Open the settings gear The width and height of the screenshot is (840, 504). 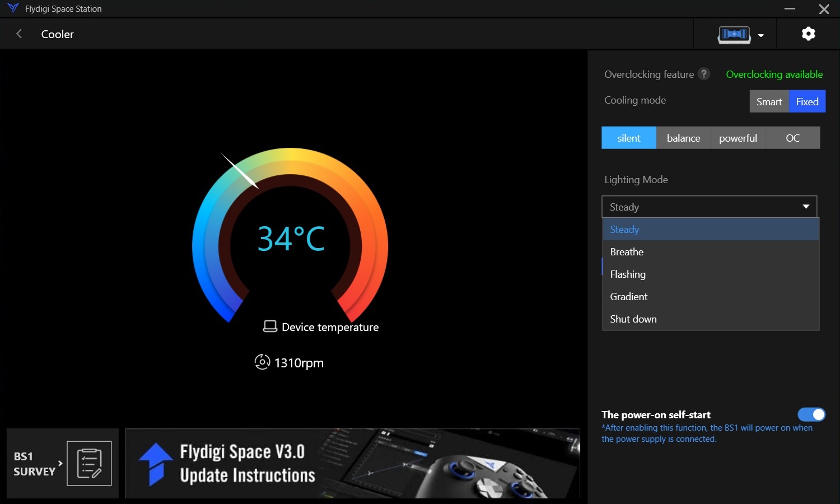click(x=808, y=34)
